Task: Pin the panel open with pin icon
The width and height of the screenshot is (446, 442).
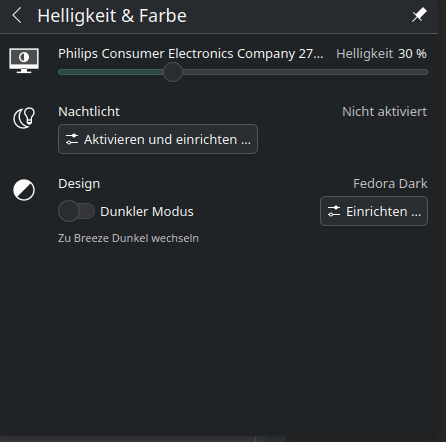Action: [419, 15]
